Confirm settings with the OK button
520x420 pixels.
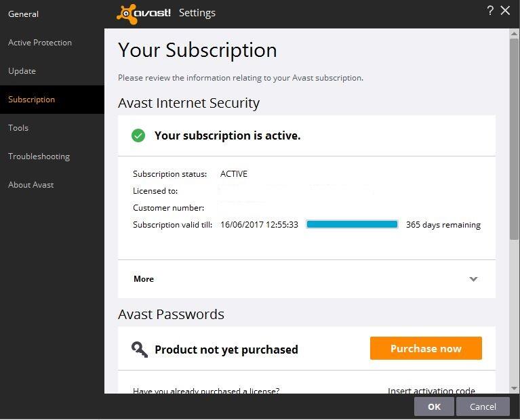(434, 406)
